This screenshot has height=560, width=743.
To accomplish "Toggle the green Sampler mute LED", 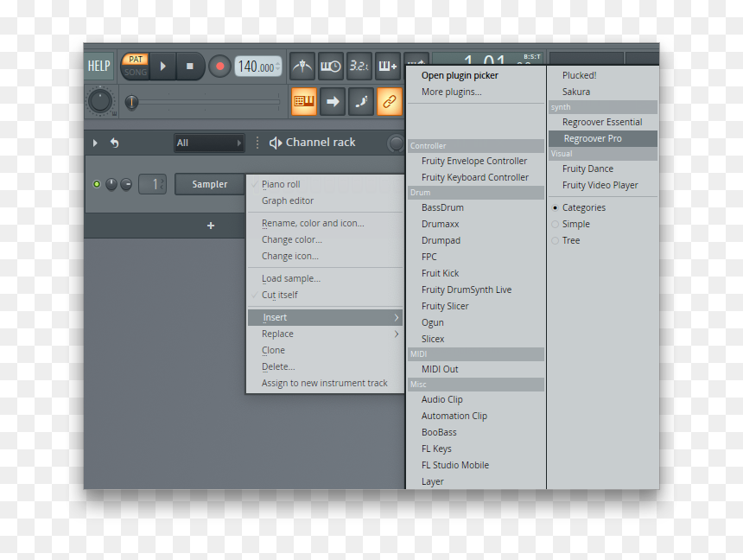I will click(x=97, y=184).
